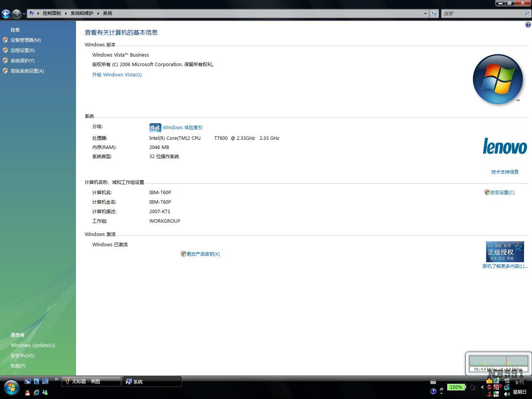Click the search input field

(x=483, y=14)
